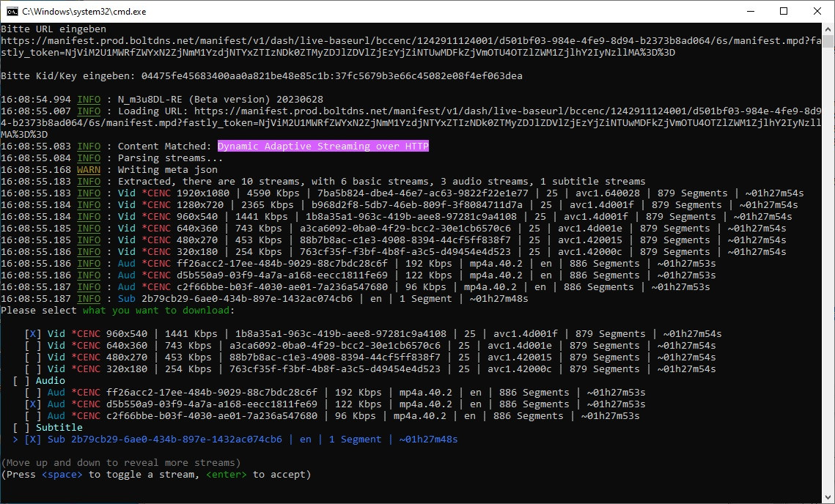Image resolution: width=835 pixels, height=504 pixels.
Task: Maximize the command prompt window
Action: pyautogui.click(x=784, y=11)
